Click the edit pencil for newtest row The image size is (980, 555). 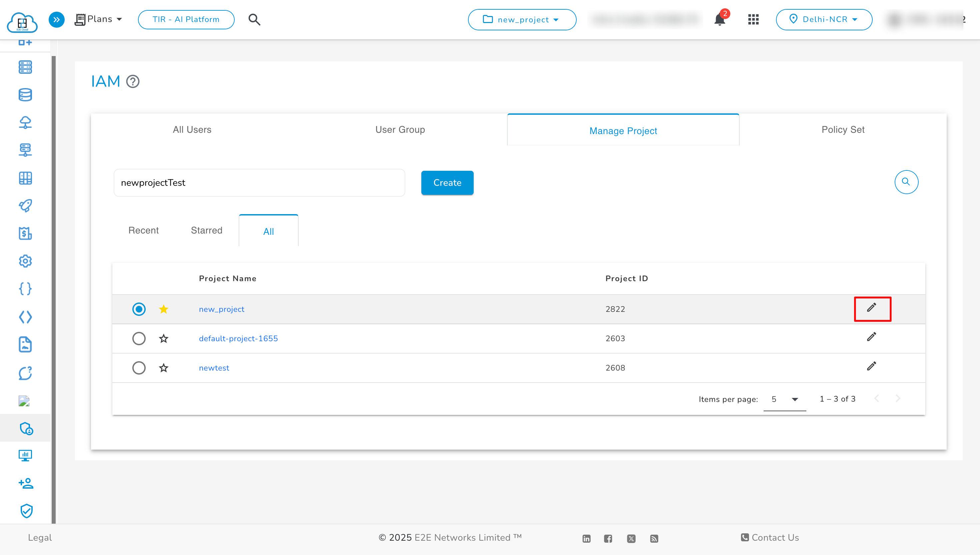coord(871,366)
